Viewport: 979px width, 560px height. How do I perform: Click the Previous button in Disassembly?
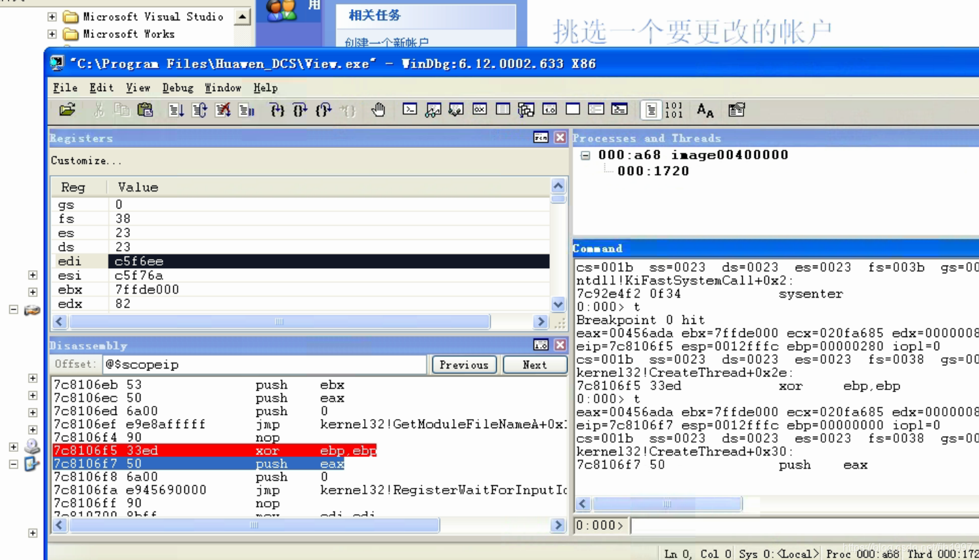pyautogui.click(x=464, y=365)
